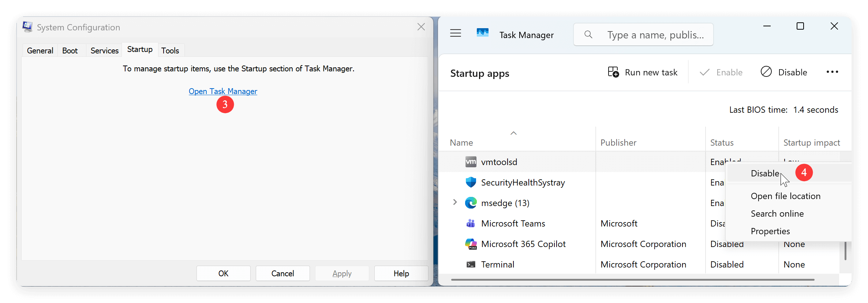The height and width of the screenshot is (303, 868).
Task: Click Microsoft Corporation publisher for 365 Copilot
Action: point(643,244)
